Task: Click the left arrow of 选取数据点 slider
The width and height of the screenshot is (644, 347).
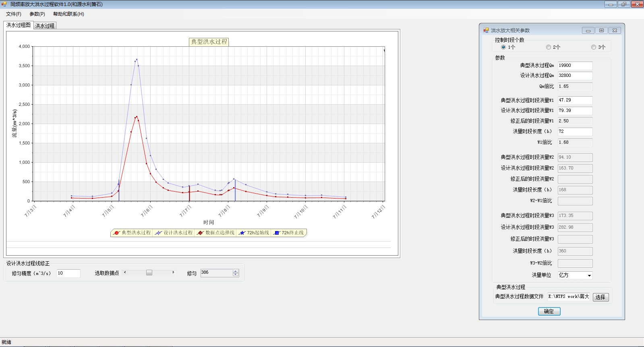Action: pyautogui.click(x=125, y=273)
